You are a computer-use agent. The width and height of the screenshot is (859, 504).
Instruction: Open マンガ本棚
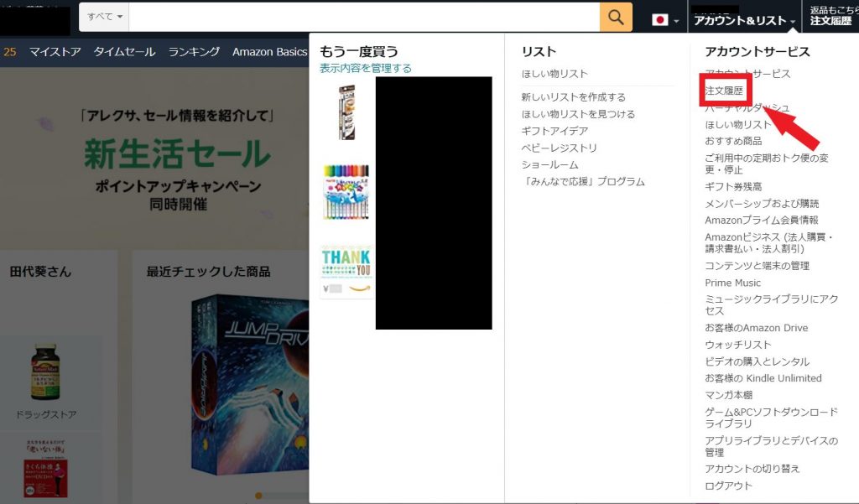pos(729,395)
